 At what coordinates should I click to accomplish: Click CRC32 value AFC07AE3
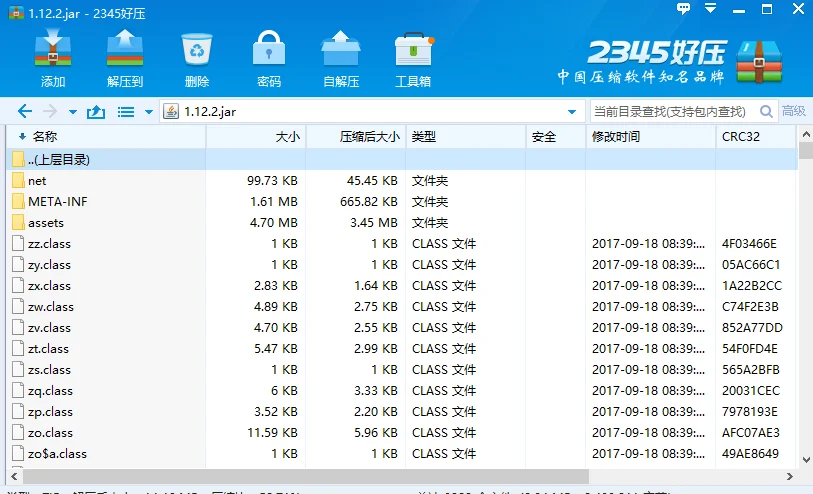(751, 433)
